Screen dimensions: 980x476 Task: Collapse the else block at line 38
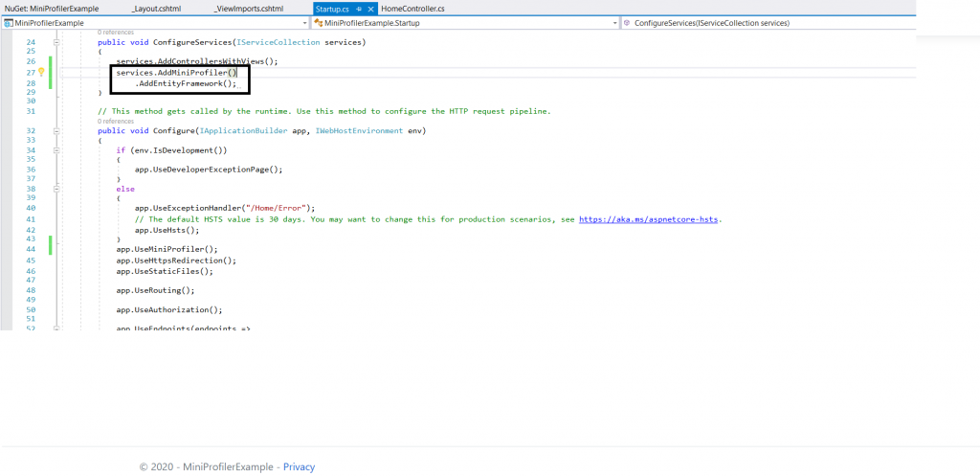tap(56, 189)
